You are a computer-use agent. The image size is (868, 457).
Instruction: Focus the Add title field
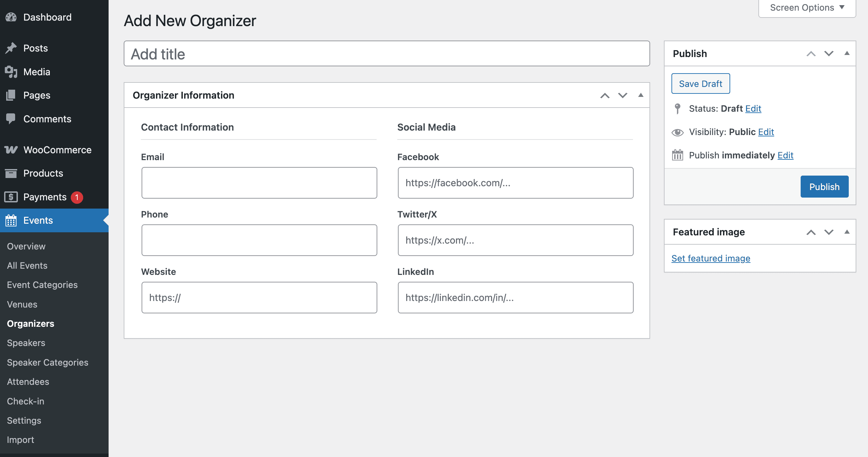point(387,54)
